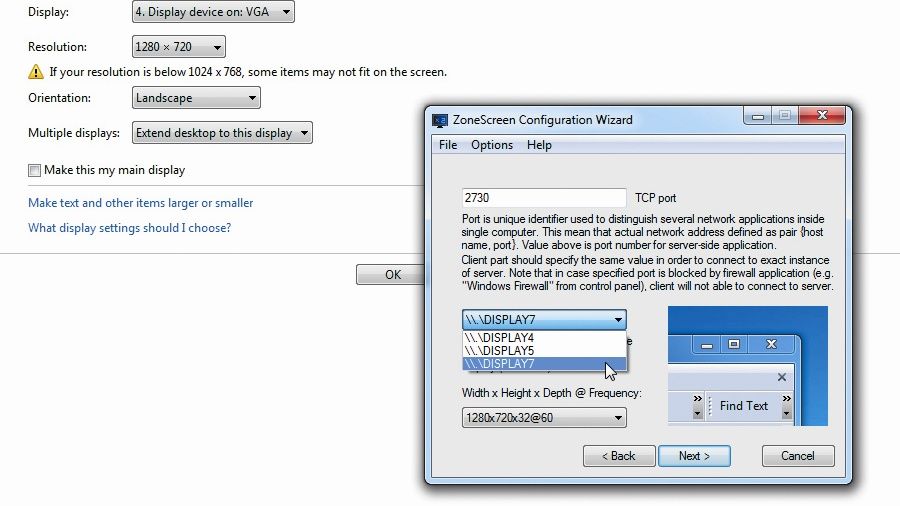Select \\.\DISPLAY4 from the list
Image resolution: width=900 pixels, height=506 pixels.
tap(544, 338)
